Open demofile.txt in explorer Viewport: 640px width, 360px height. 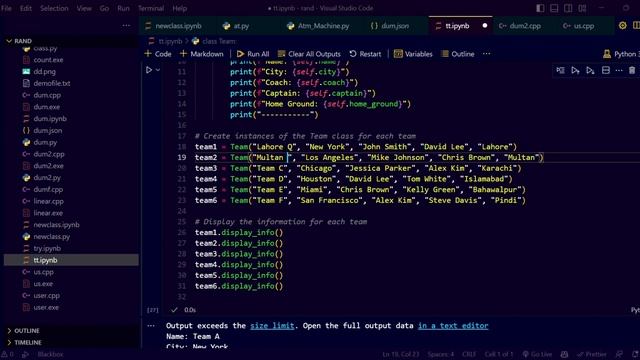[52, 83]
